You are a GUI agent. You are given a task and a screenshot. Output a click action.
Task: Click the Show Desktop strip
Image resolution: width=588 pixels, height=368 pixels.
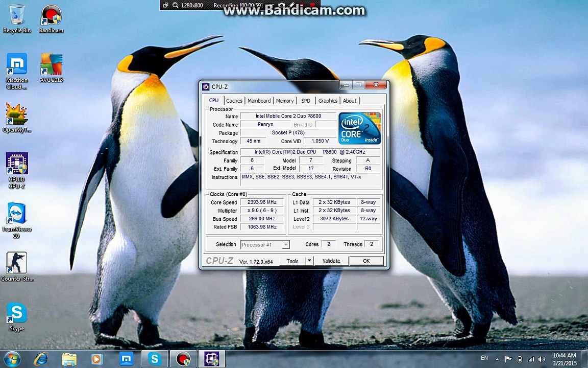point(585,359)
